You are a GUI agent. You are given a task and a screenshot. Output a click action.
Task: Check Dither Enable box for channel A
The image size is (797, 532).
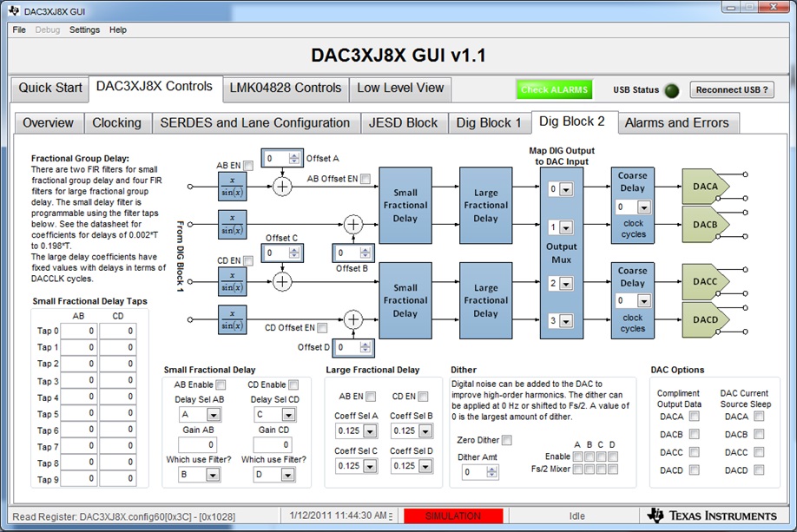[x=578, y=456]
